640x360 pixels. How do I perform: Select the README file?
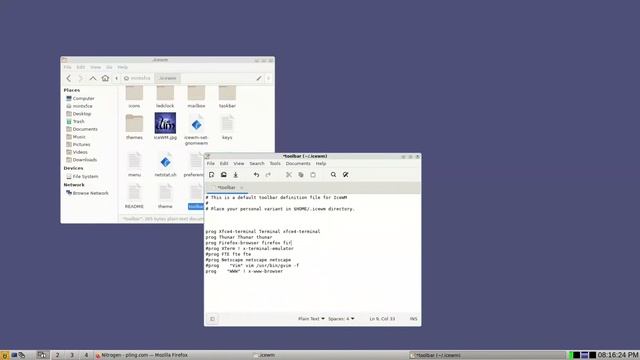(134, 196)
